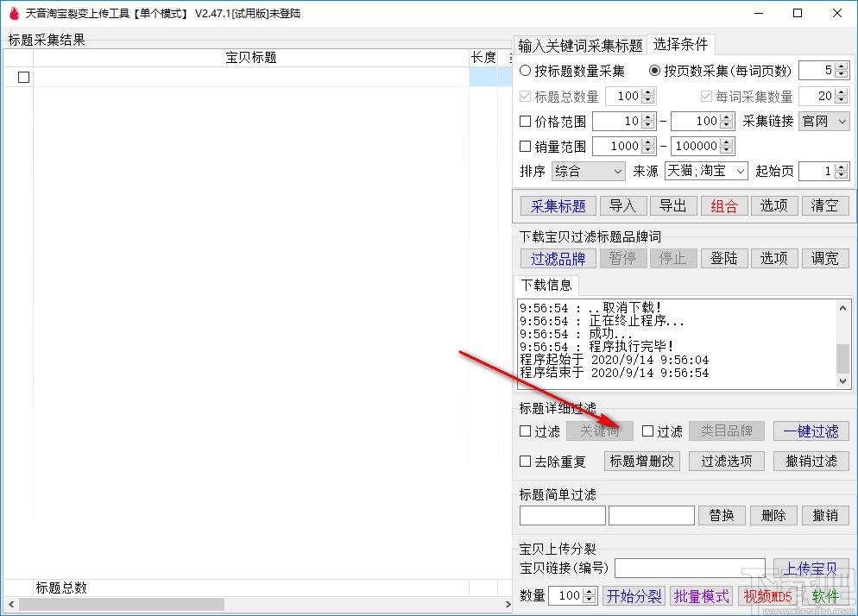Image resolution: width=858 pixels, height=616 pixels.
Task: Click the 宝贝链接(编号) input field
Action: pos(690,569)
